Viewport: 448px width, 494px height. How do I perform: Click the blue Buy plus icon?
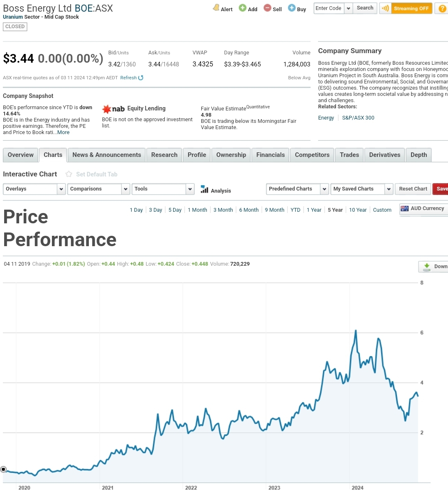click(292, 8)
